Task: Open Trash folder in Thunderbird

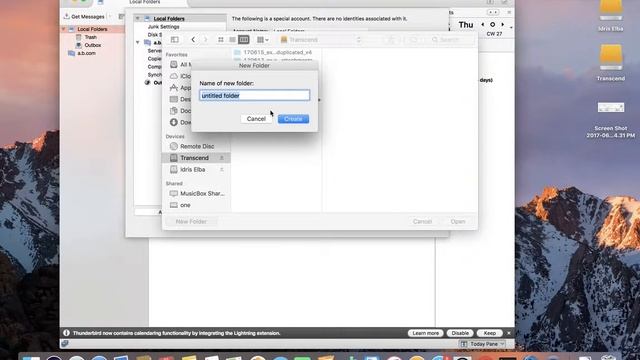Action: tap(90, 37)
